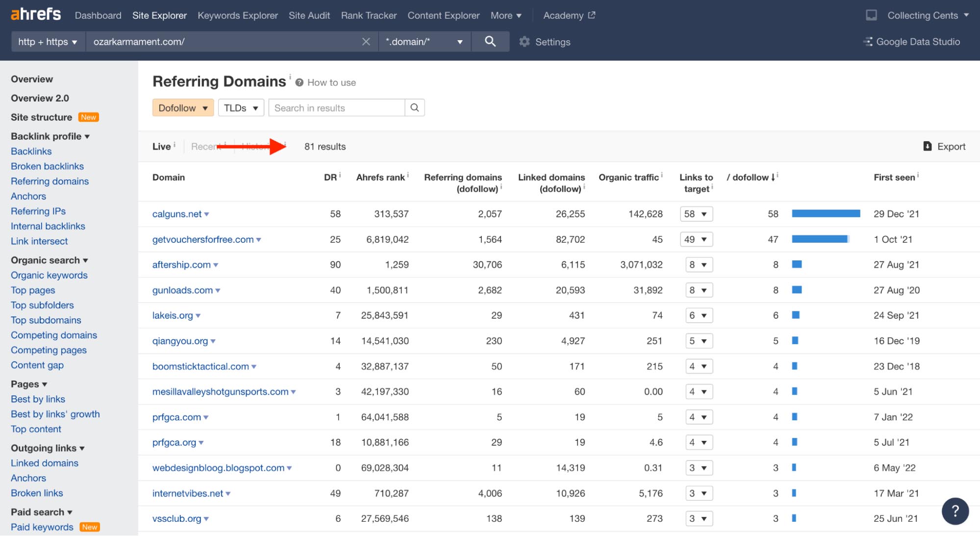Image resolution: width=980 pixels, height=536 pixels.
Task: Select the Live results tab
Action: click(161, 147)
